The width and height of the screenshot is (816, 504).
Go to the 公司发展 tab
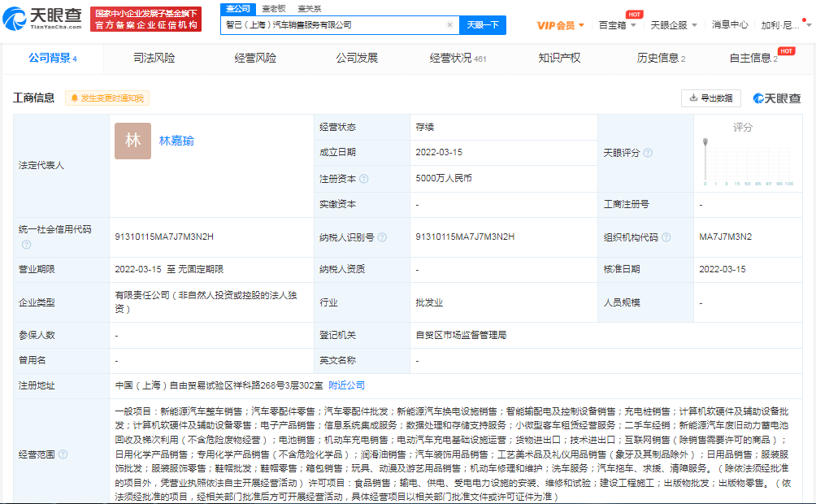click(357, 58)
